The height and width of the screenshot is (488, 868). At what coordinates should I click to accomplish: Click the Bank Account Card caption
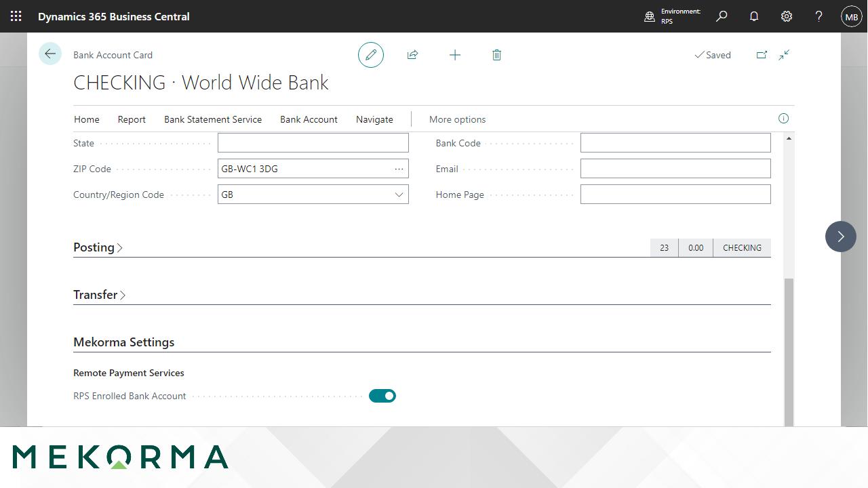[113, 55]
